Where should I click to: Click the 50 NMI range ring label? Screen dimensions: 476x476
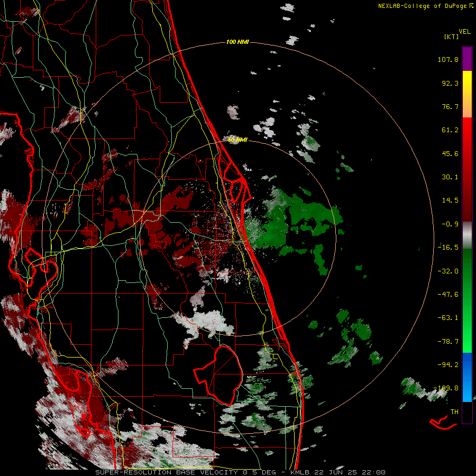click(x=237, y=140)
